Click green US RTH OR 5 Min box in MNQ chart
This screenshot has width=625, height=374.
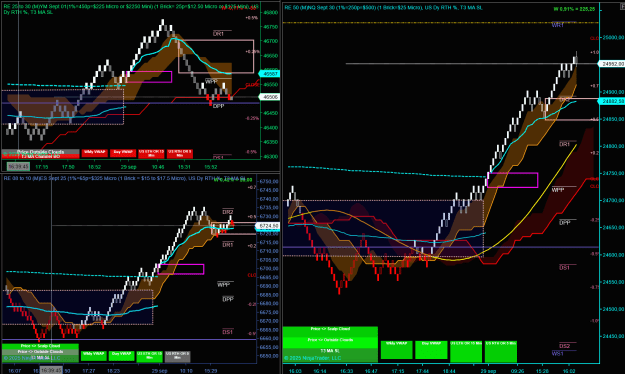click(500, 351)
